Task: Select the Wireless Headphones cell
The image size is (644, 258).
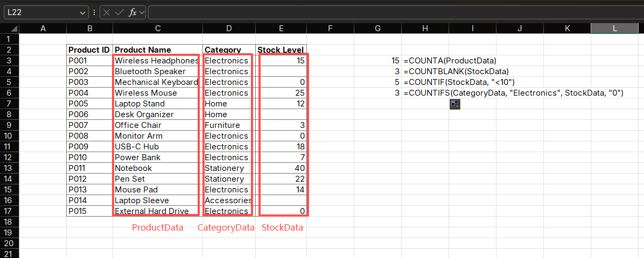Action: pyautogui.click(x=157, y=61)
